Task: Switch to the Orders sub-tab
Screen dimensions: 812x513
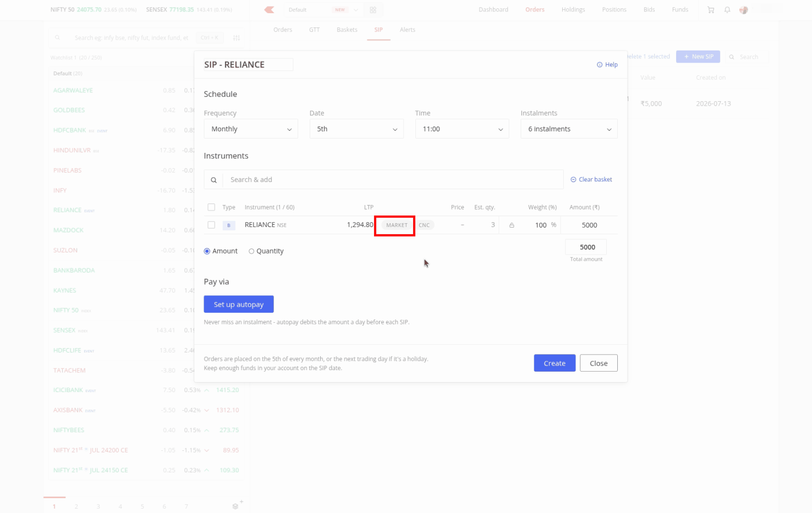Action: point(283,30)
